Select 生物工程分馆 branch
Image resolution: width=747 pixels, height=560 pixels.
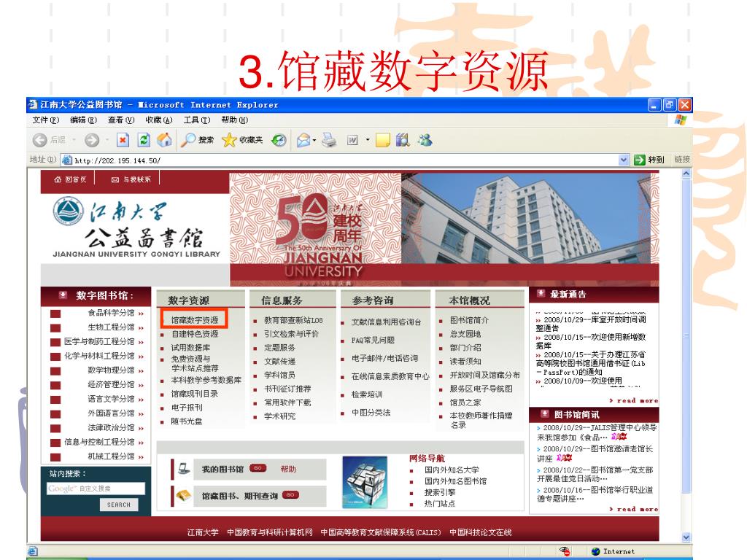[111, 327]
